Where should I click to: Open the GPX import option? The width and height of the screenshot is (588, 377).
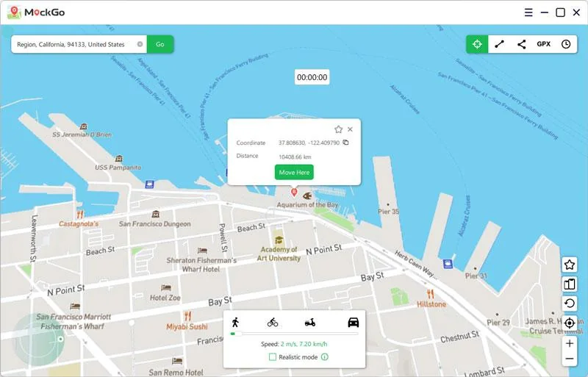pos(543,44)
